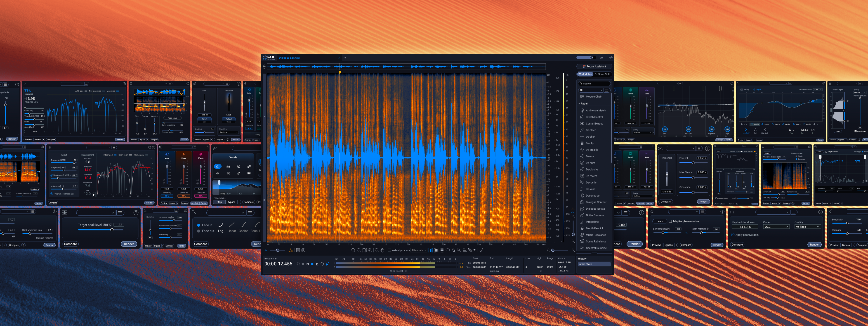Open the De-click module
Image resolution: width=868 pixels, height=326 pixels.
point(590,137)
